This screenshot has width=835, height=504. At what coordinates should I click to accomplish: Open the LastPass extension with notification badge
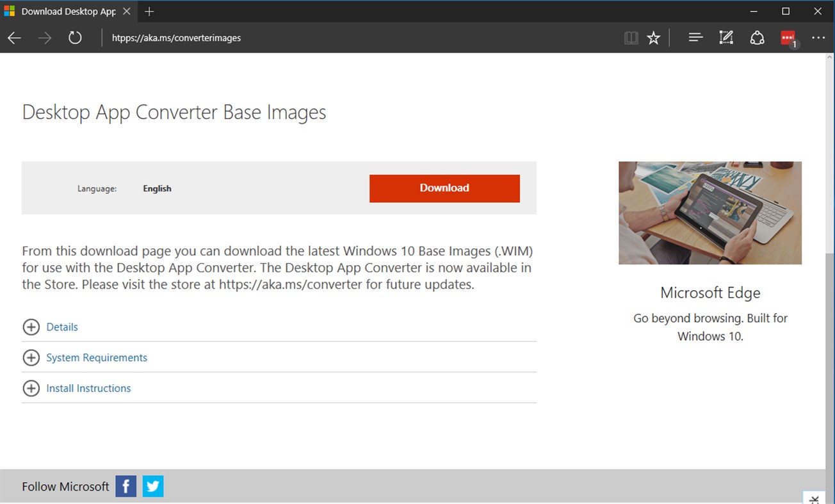788,38
